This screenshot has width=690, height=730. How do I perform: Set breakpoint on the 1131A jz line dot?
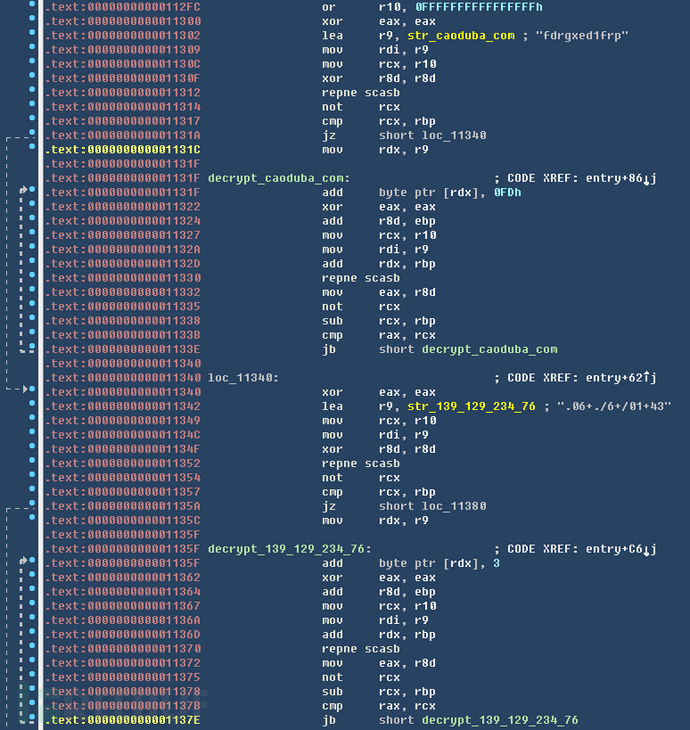[x=33, y=135]
